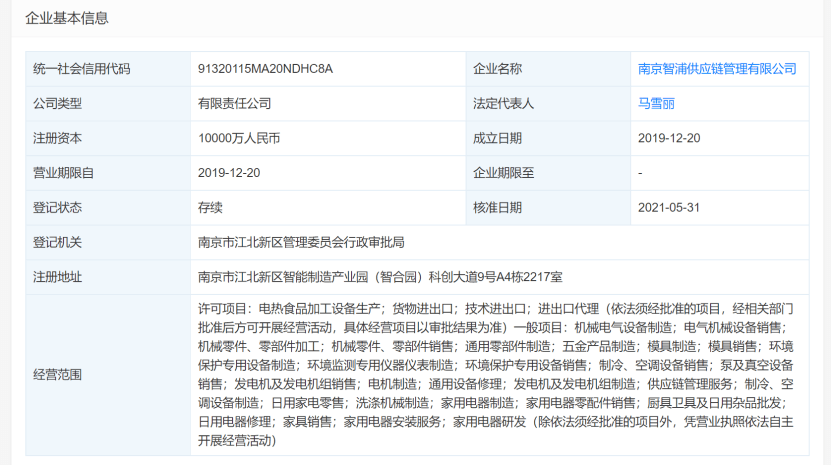831x465 pixels.
Task: Select the 成立日期 value 2019-12-20
Action: click(x=669, y=138)
